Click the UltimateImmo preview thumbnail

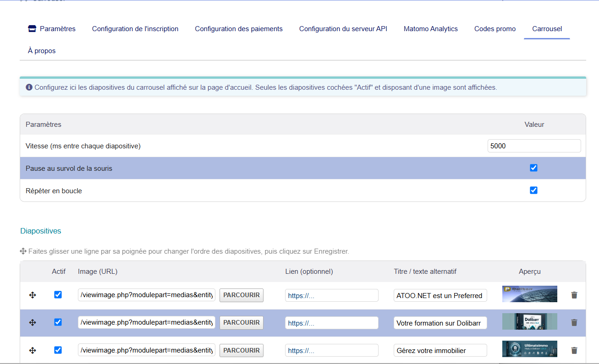tap(530, 349)
